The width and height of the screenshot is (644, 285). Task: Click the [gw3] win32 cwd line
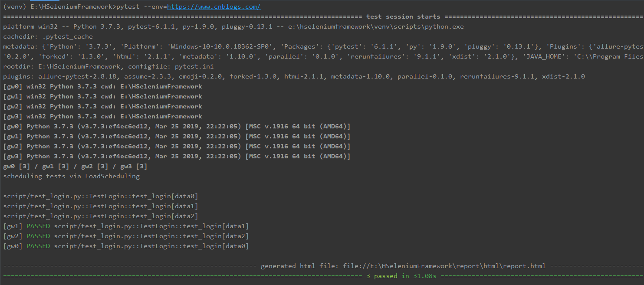tap(102, 117)
